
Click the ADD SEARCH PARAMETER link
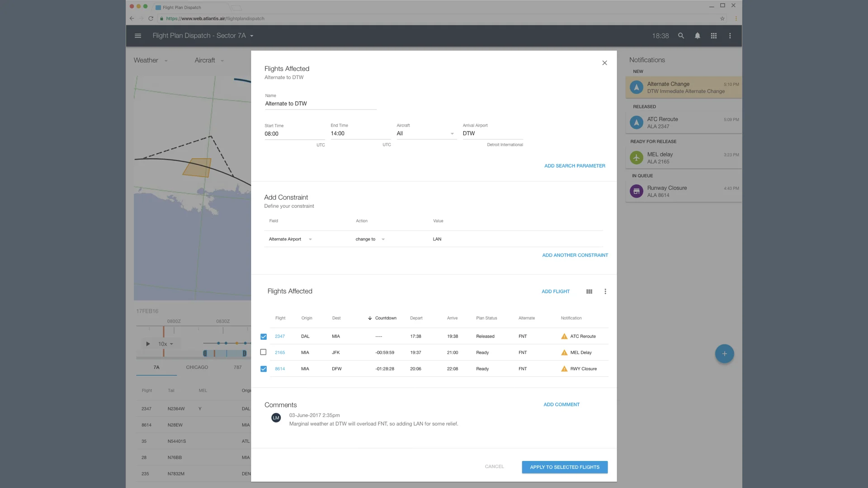coord(575,166)
